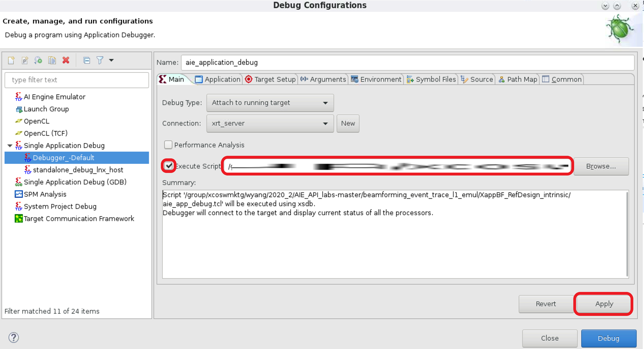The width and height of the screenshot is (644, 349).
Task: Click the Filter launch configurations funnel icon
Action: click(100, 60)
